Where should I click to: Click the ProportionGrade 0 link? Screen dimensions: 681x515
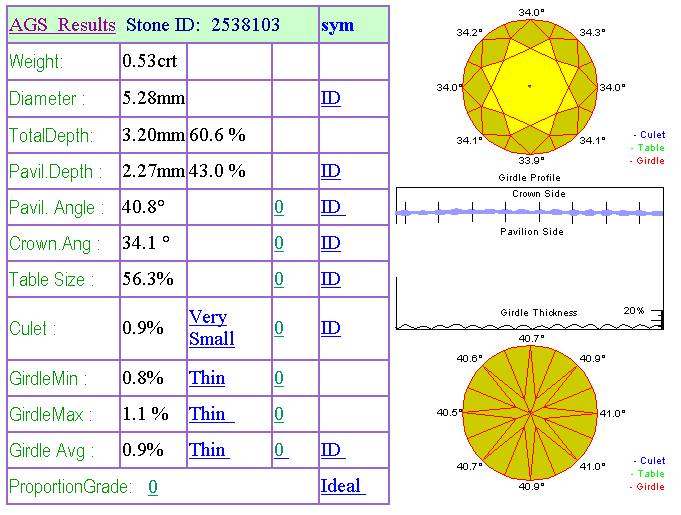click(152, 487)
